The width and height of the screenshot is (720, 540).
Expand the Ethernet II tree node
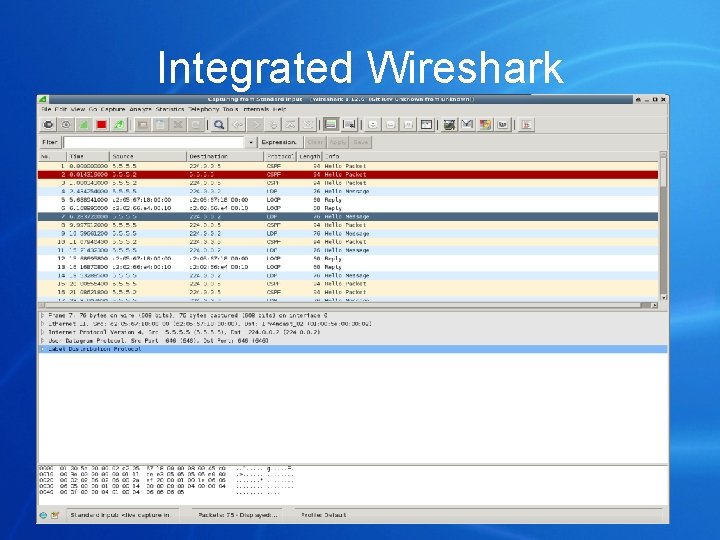[42, 324]
